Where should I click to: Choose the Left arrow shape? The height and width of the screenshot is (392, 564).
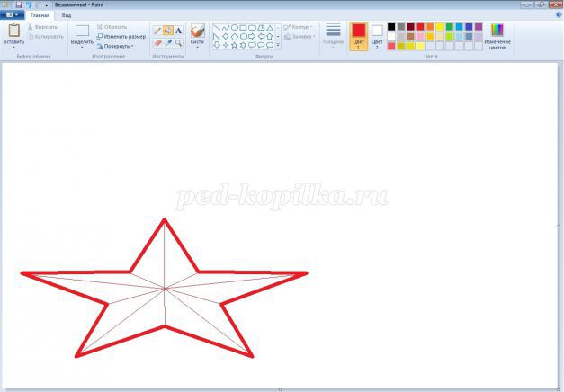pos(261,36)
